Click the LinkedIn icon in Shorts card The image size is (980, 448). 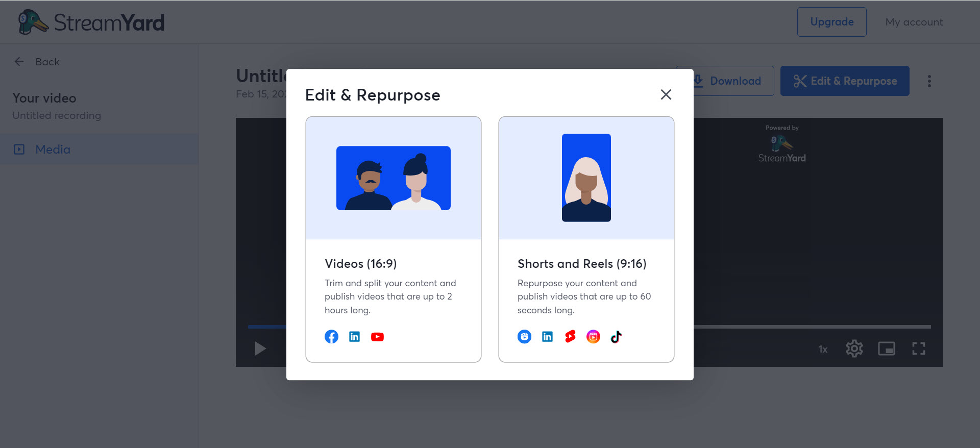click(547, 337)
